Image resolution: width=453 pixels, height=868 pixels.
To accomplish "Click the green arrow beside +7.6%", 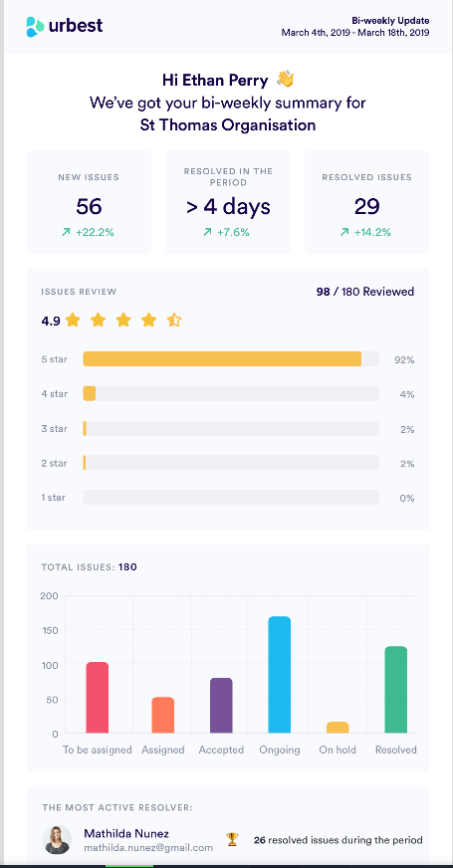I will pyautogui.click(x=208, y=233).
